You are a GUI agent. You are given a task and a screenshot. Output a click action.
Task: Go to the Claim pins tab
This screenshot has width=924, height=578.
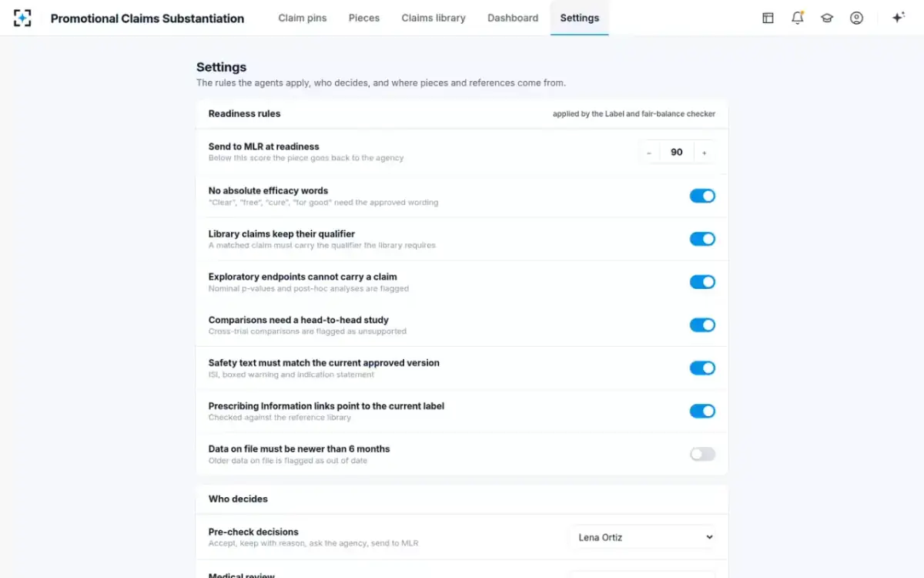tap(303, 18)
